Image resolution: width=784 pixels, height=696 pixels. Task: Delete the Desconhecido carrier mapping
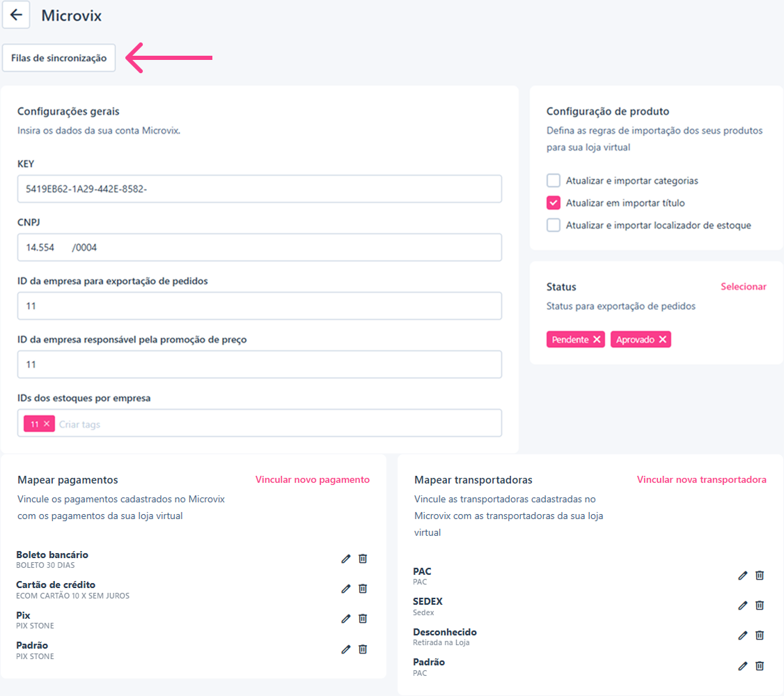tap(760, 635)
